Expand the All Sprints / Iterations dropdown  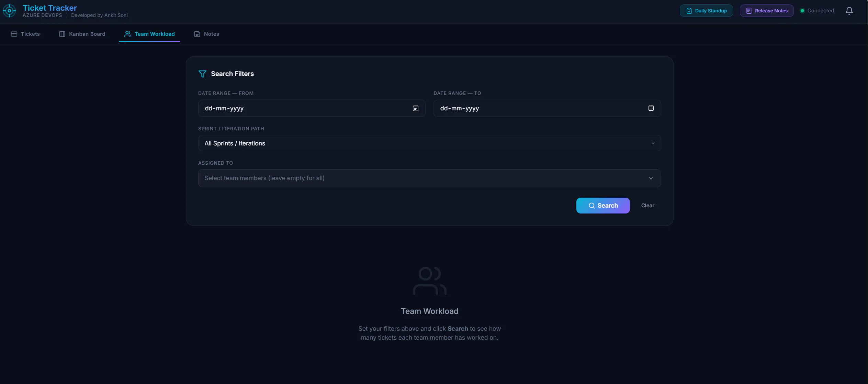tap(429, 143)
